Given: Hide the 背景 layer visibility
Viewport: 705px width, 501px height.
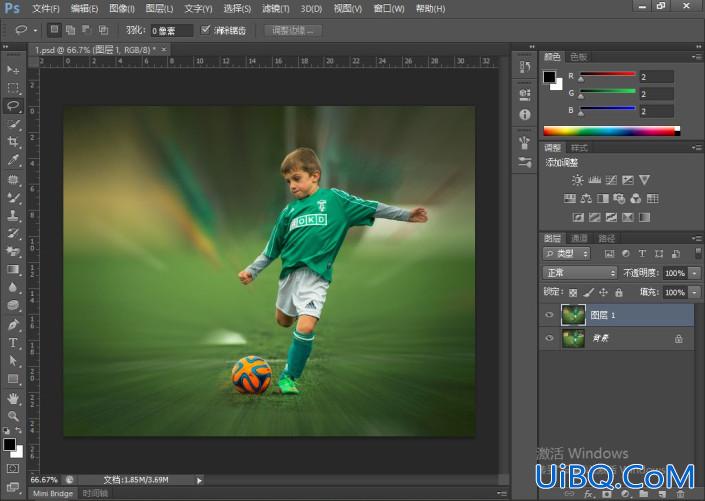Looking at the screenshot, I should [x=549, y=338].
